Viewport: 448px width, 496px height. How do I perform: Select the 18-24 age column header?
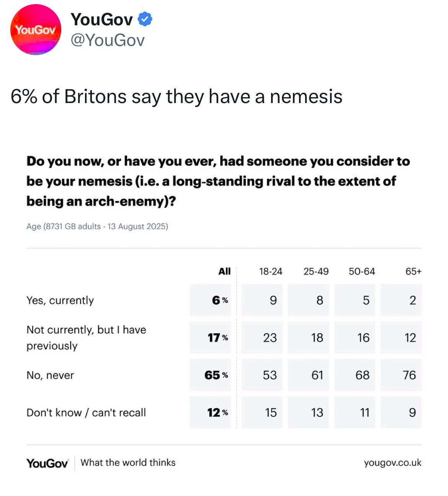(x=270, y=272)
